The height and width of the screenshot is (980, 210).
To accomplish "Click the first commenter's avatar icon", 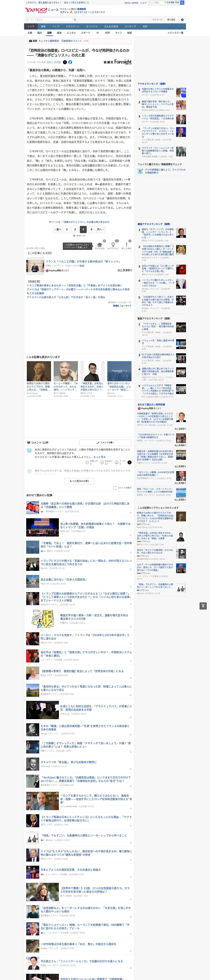I will [x=29, y=450].
